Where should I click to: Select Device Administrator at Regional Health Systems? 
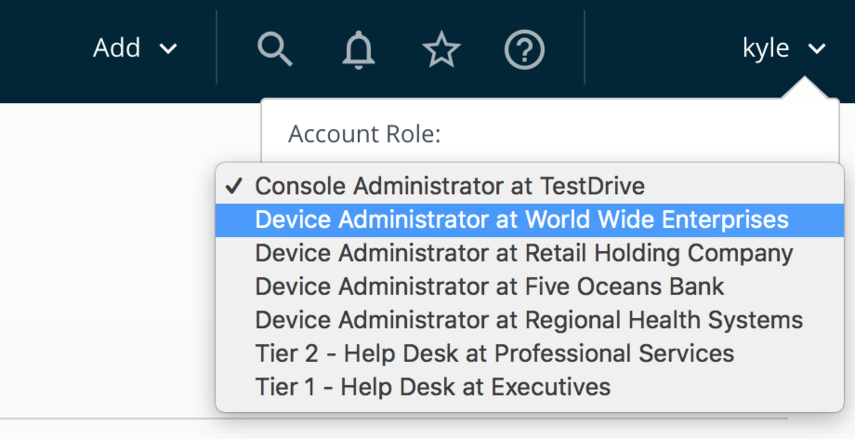click(x=528, y=320)
